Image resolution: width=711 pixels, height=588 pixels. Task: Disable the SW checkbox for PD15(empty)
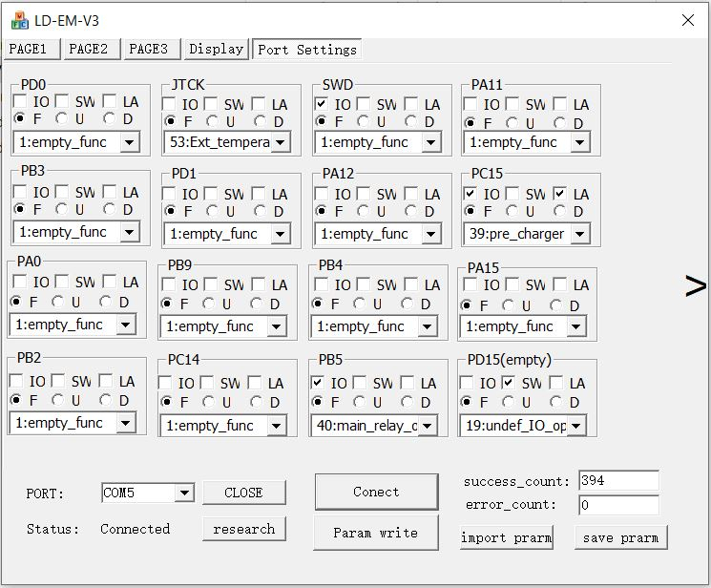(509, 383)
